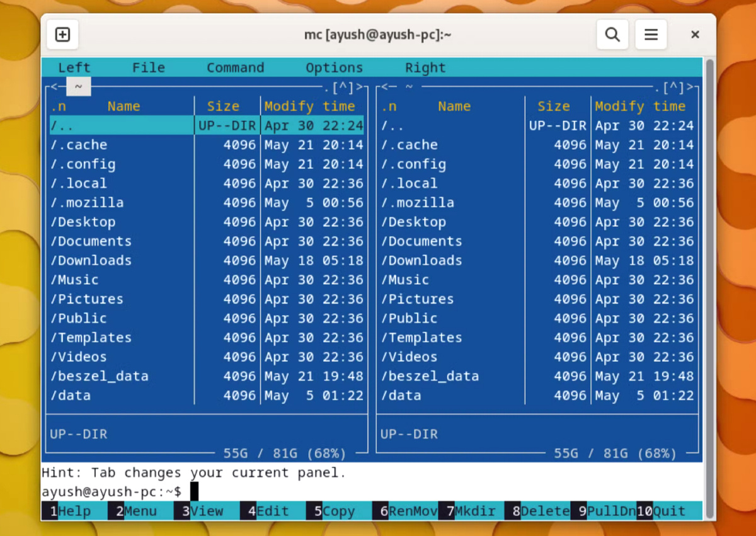Sort left panel by Name column header
The height and width of the screenshot is (536, 756).
coord(123,106)
